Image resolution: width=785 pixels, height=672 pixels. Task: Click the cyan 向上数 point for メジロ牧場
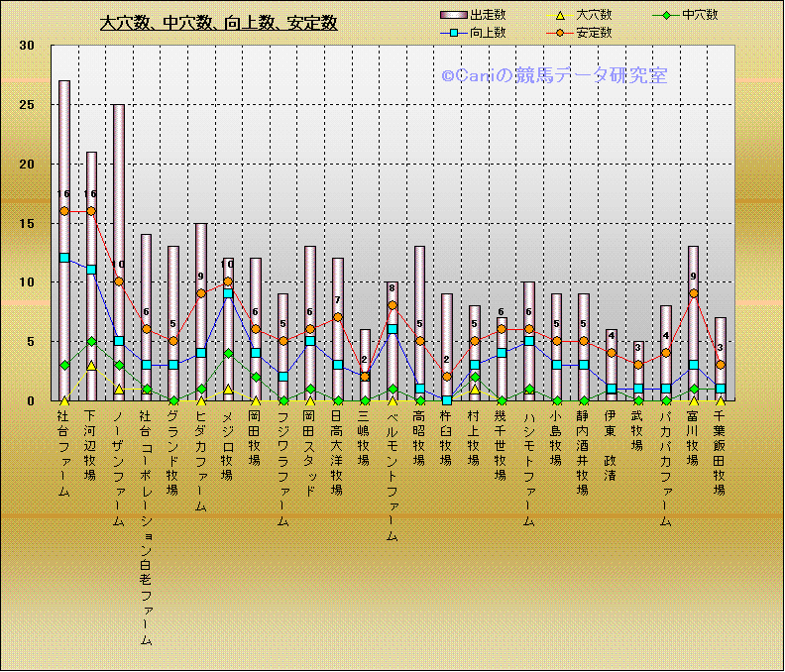tap(228, 293)
